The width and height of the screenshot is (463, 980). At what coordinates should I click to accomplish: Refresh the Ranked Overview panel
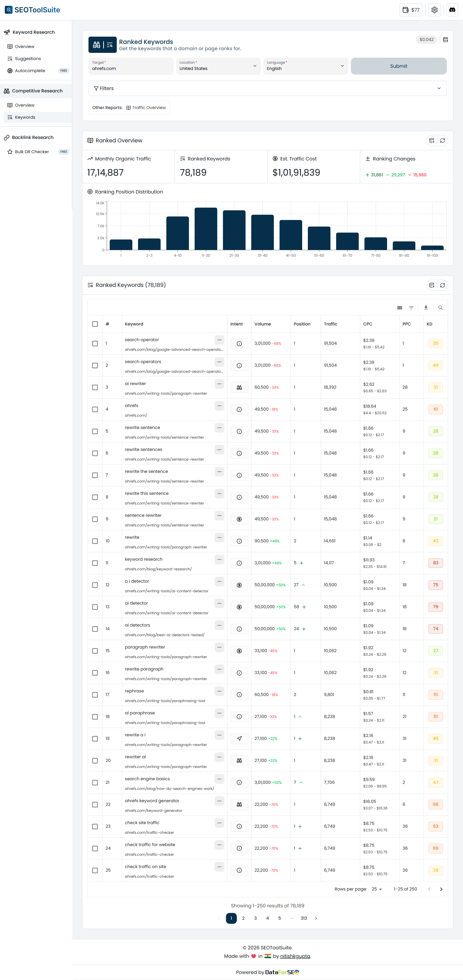click(443, 140)
